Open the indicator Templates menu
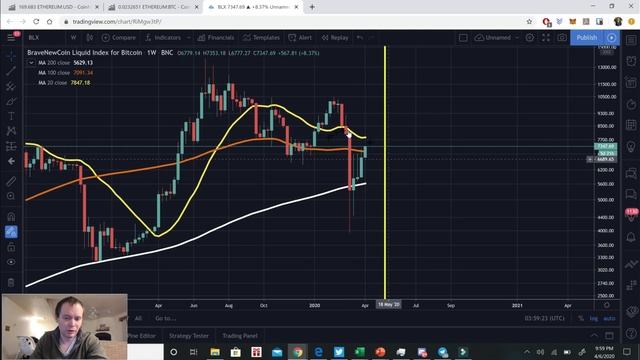Viewport: 640px width, 360px height. 261,38
